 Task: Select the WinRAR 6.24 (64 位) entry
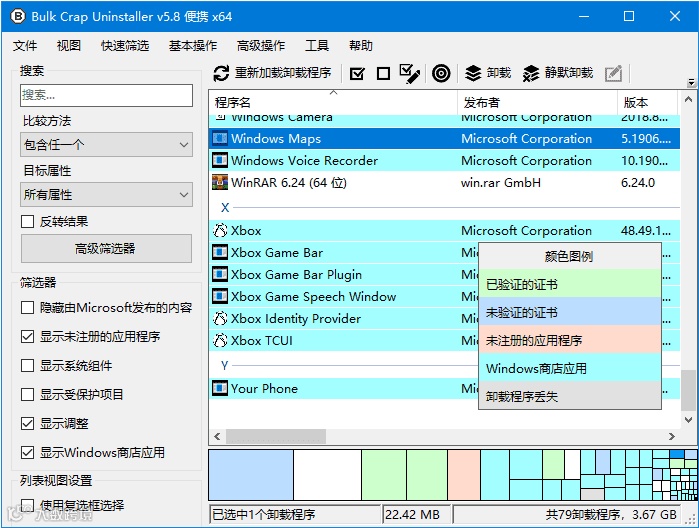pos(288,182)
